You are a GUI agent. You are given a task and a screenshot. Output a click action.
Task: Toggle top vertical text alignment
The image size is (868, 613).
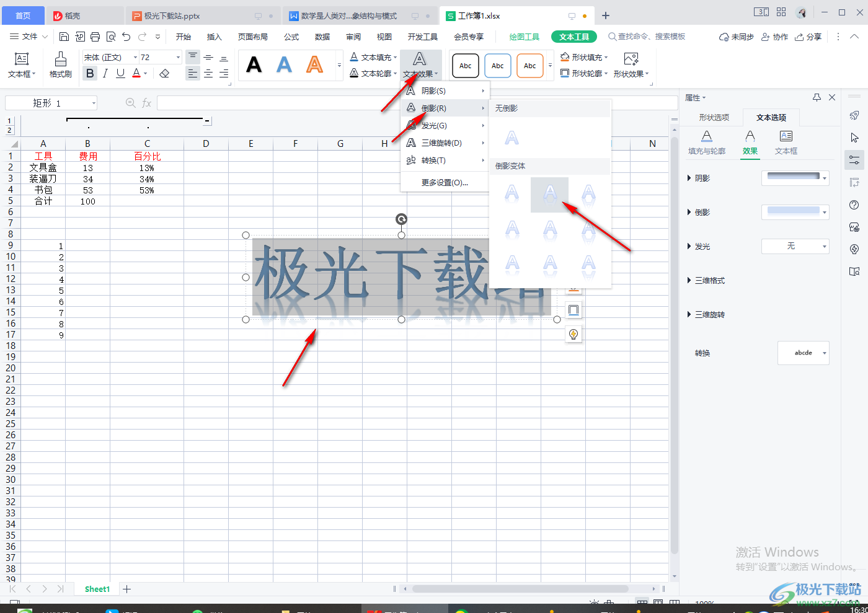[x=193, y=57]
